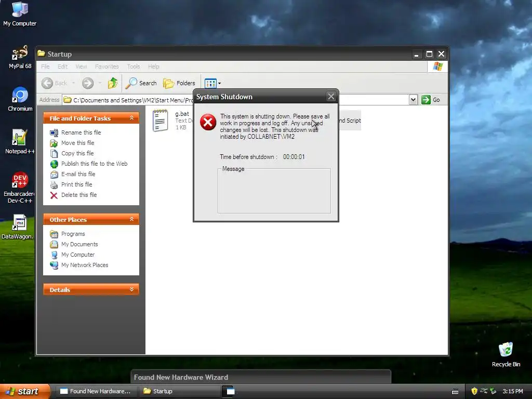Click the Safely Remove Hardware tray icon
532x399 pixels.
pos(493,391)
